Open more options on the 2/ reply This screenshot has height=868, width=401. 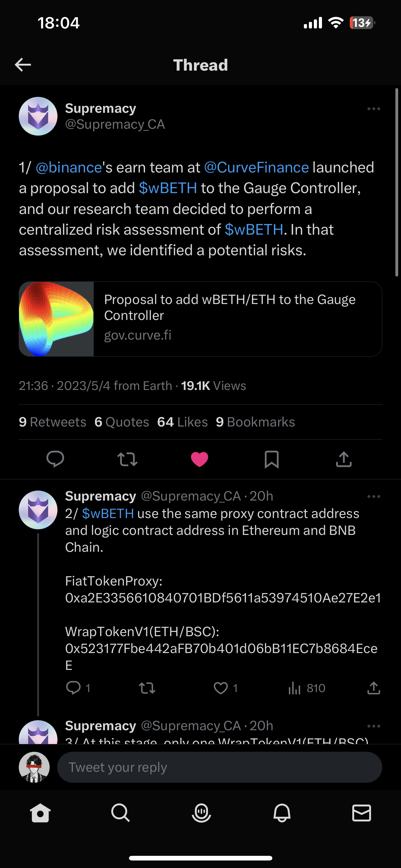374,496
